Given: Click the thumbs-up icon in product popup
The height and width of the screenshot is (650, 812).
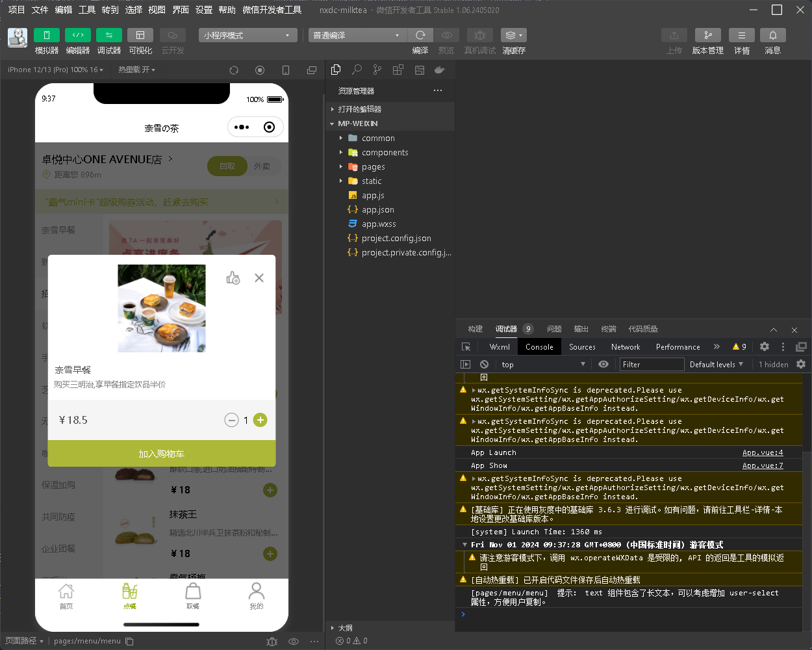Looking at the screenshot, I should pyautogui.click(x=233, y=278).
